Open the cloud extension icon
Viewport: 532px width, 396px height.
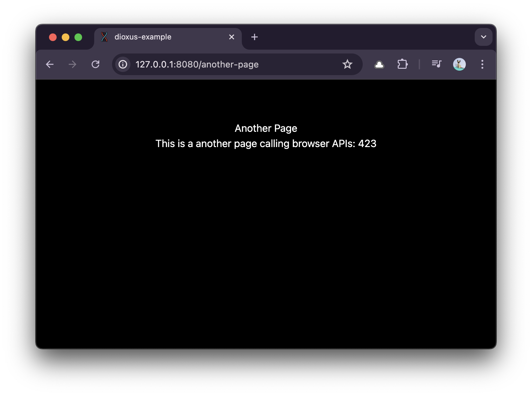click(379, 65)
